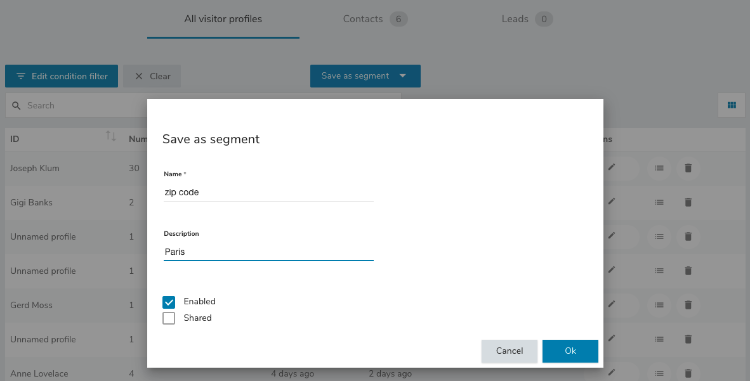750x381 pixels.
Task: Click the 4 days ago cell
Action: coord(293,374)
